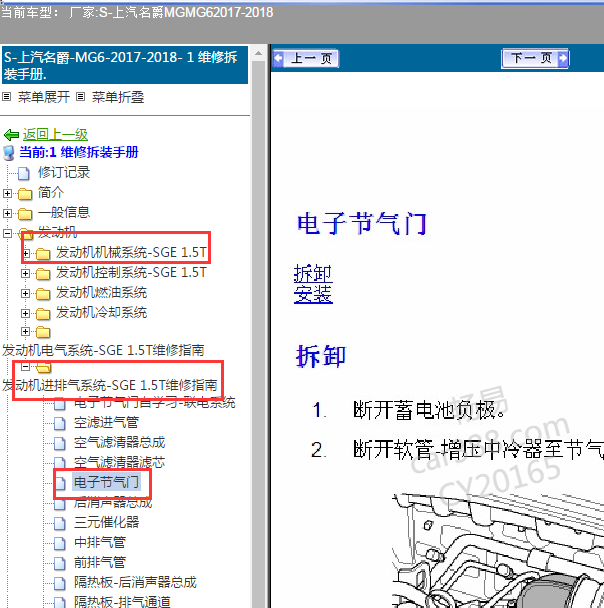Viewport: 604px width, 608px height.
Task: Click the 一般信息 folder icon
Action: [25, 214]
